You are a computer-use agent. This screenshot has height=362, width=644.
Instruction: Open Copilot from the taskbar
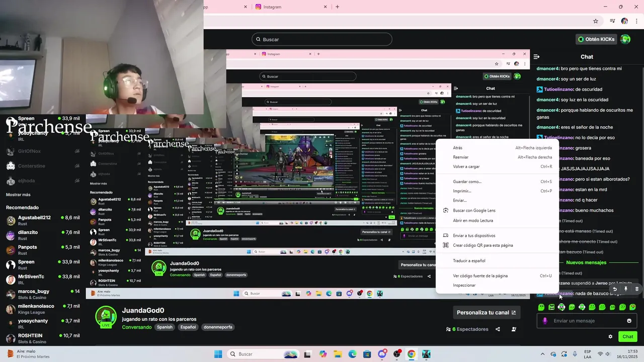point(323,354)
